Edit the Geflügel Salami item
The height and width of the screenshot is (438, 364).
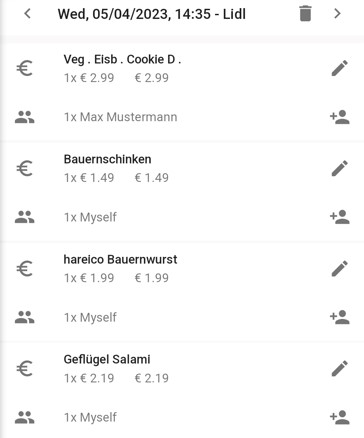click(340, 368)
